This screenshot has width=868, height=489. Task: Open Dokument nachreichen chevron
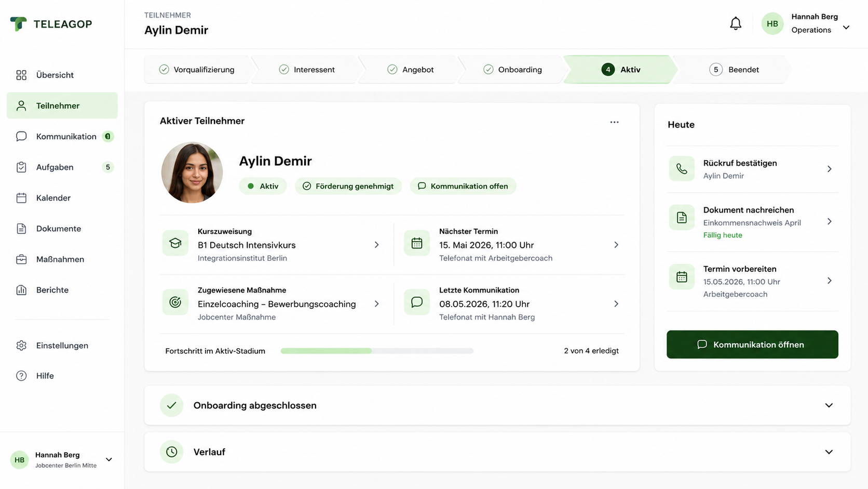[x=830, y=221]
